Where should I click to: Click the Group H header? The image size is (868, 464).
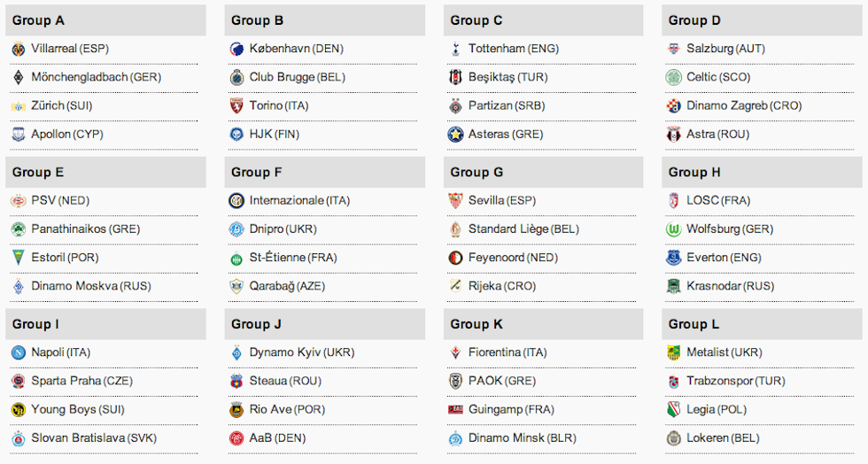[694, 173]
